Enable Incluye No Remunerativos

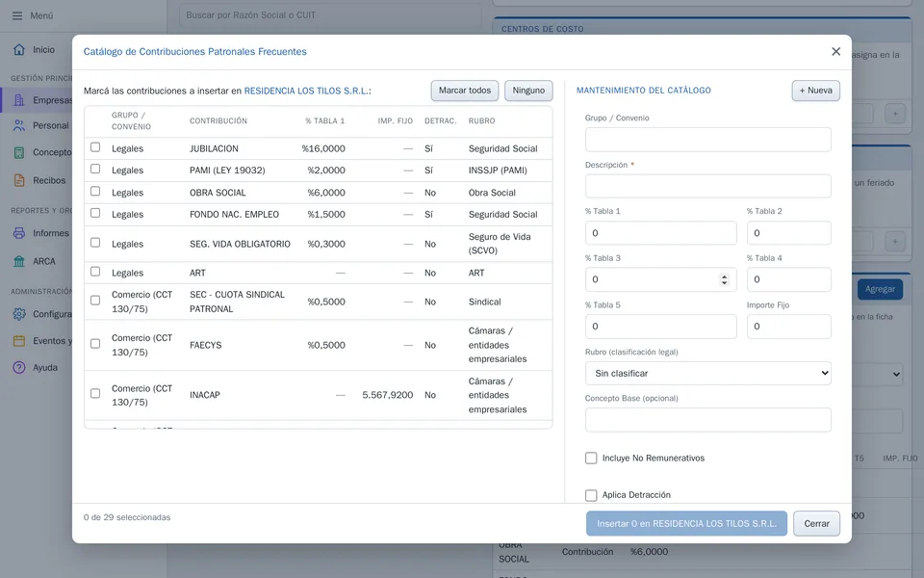pyautogui.click(x=591, y=459)
